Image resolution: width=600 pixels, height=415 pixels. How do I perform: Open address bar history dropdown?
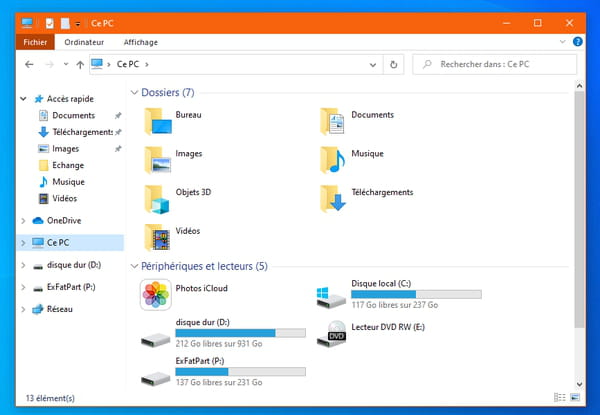pyautogui.click(x=373, y=65)
